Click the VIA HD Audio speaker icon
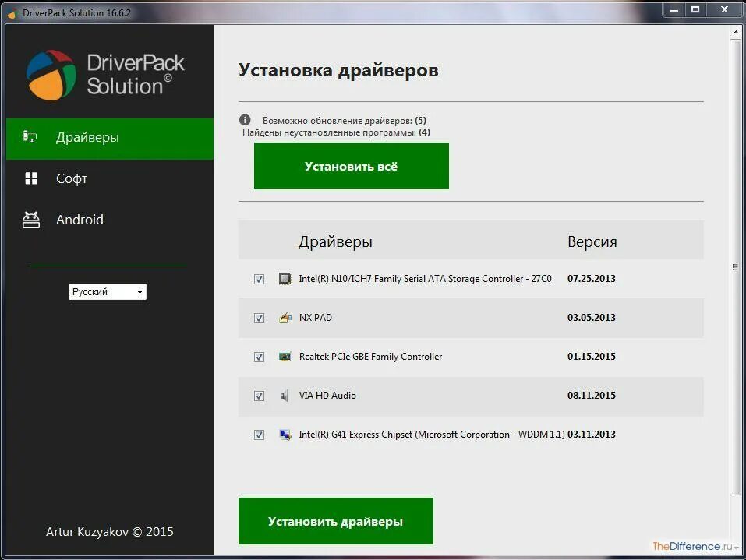Viewport: 746px width, 560px height. pos(285,396)
